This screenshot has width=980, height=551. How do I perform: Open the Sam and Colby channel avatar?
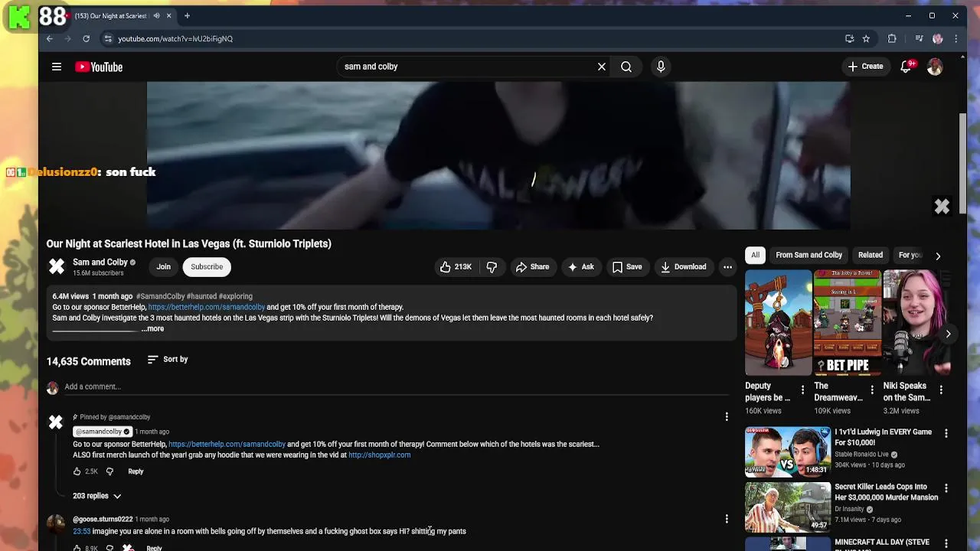coord(57,266)
